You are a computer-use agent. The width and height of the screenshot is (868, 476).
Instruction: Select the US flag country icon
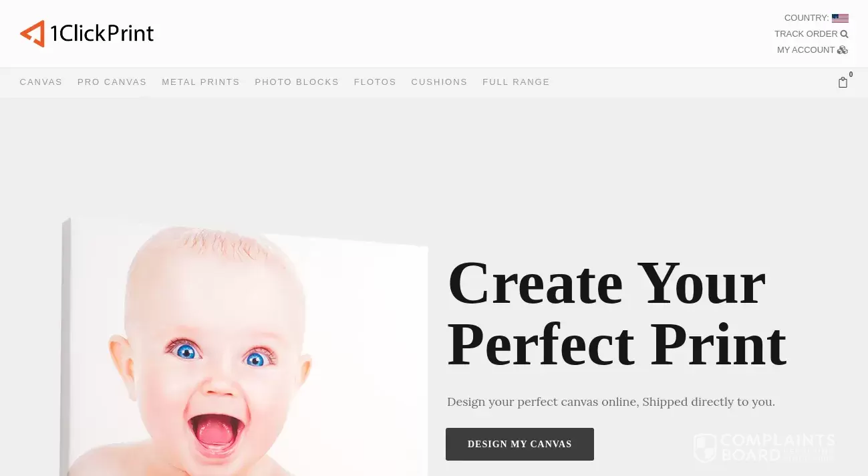(840, 18)
